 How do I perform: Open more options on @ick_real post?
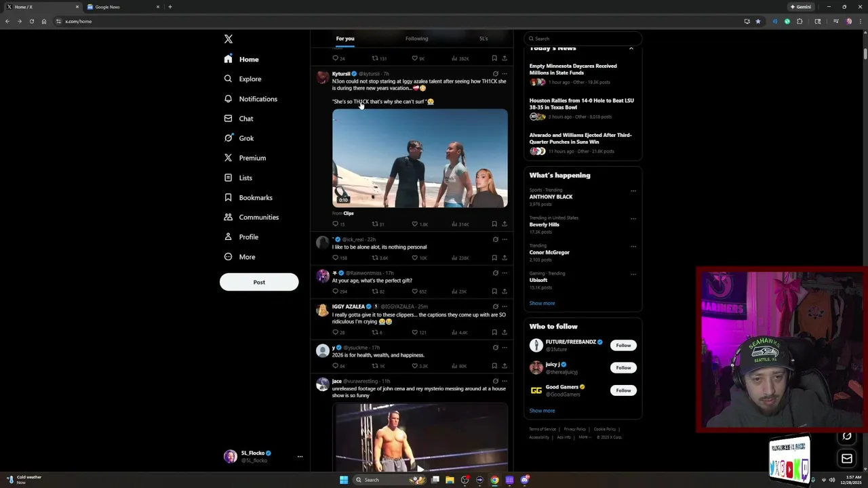click(x=504, y=239)
